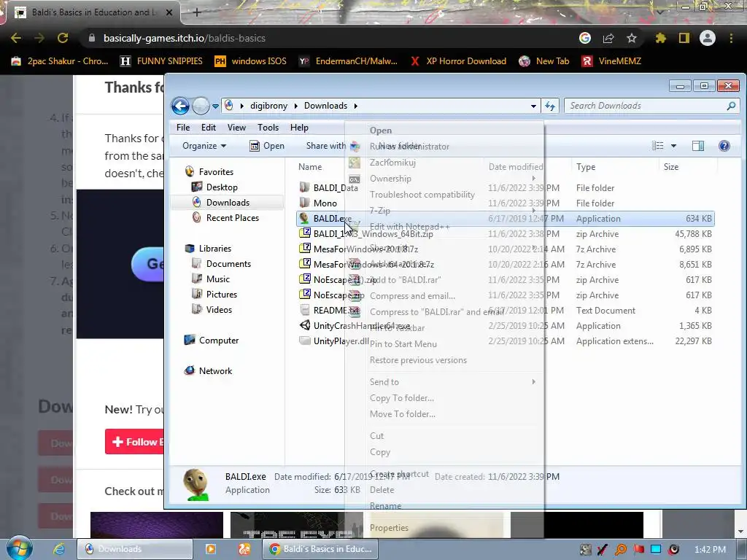The image size is (747, 560).
Task: Change the view layout icon
Action: (x=657, y=146)
